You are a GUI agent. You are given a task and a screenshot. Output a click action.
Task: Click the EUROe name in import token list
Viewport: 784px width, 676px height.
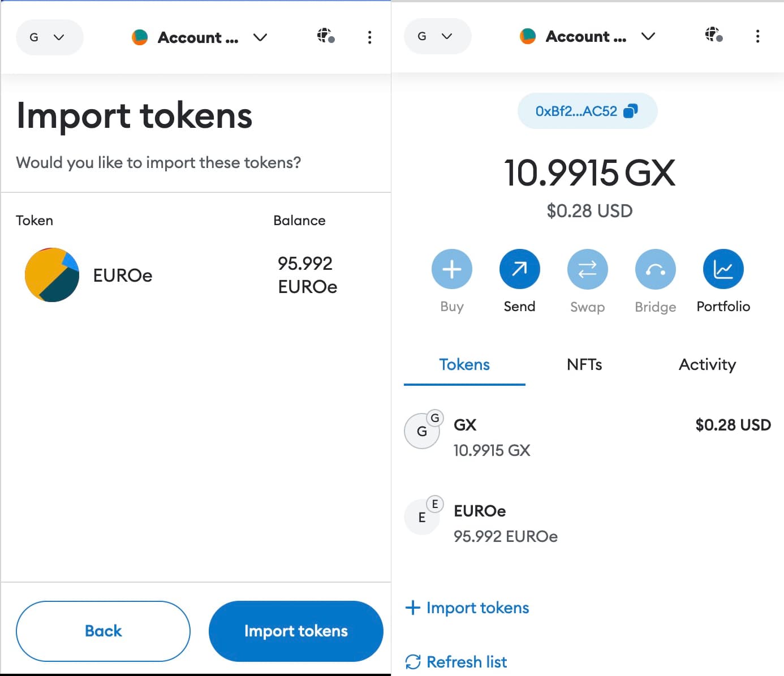pyautogui.click(x=123, y=275)
